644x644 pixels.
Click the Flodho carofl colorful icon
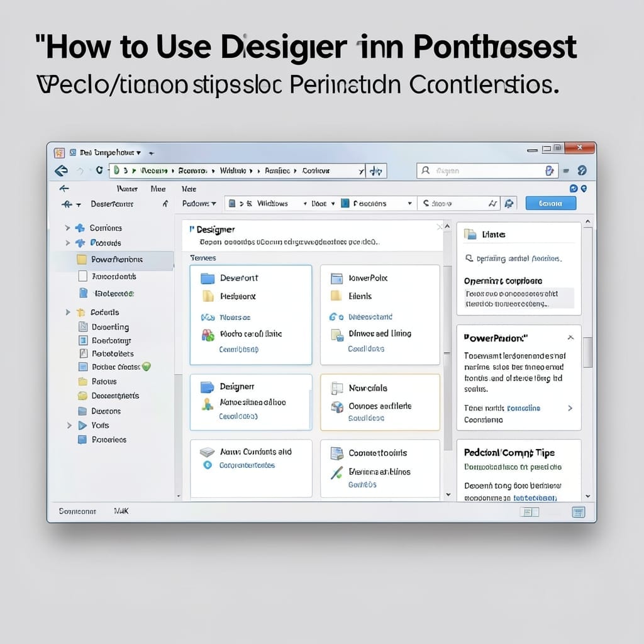pos(208,335)
